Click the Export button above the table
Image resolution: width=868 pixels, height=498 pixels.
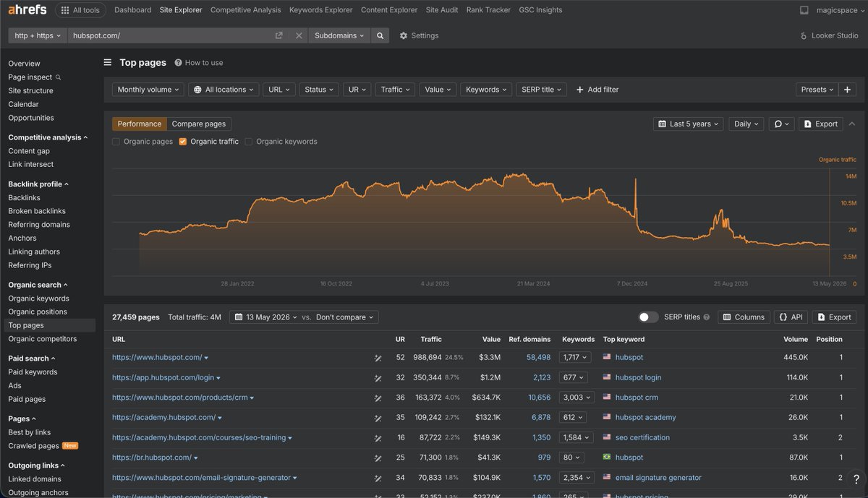tap(834, 317)
